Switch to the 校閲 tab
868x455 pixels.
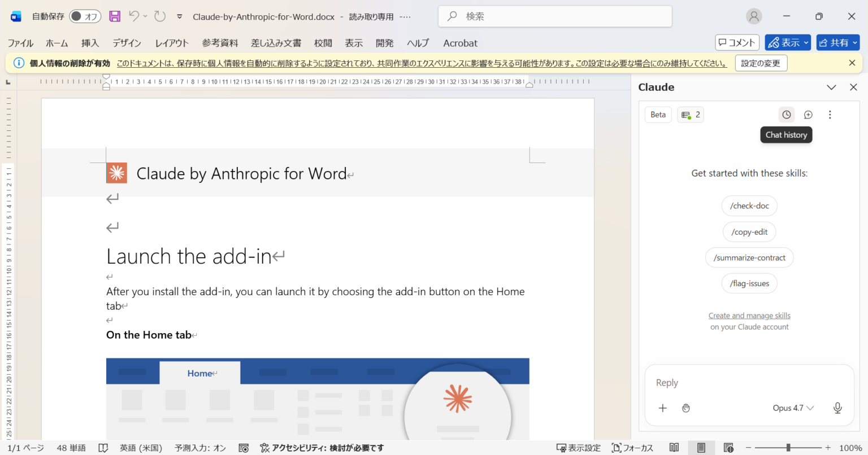323,43
